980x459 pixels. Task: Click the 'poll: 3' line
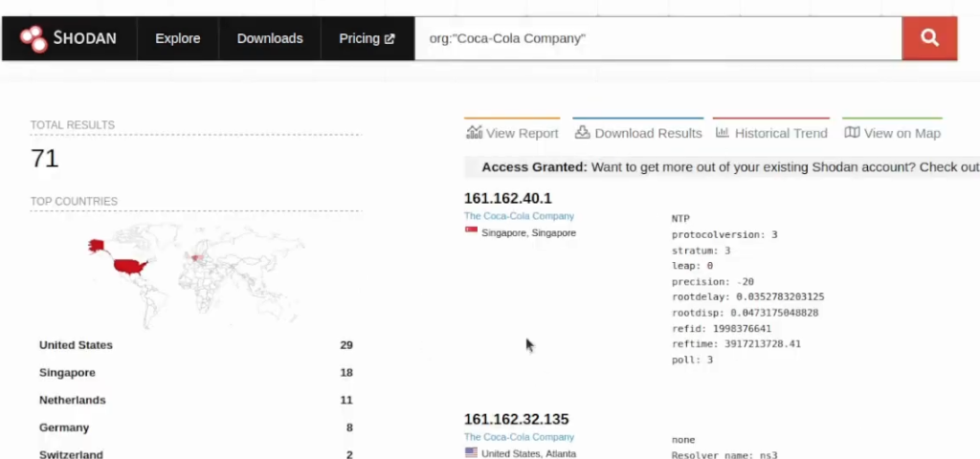692,360
